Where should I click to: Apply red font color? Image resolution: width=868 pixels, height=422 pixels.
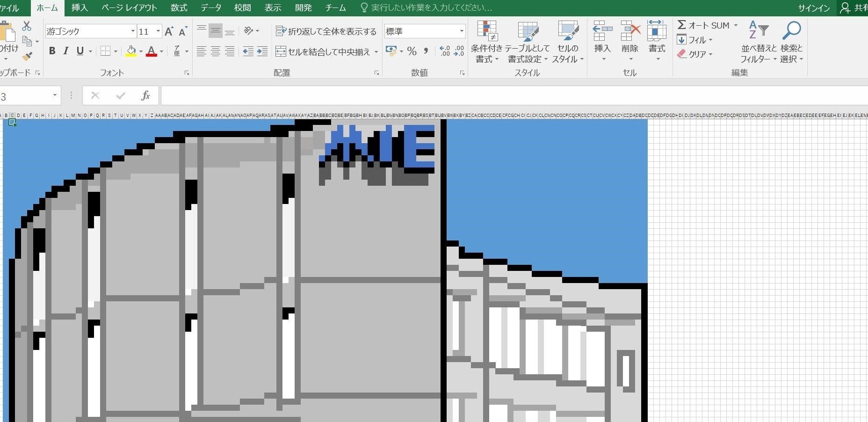152,51
